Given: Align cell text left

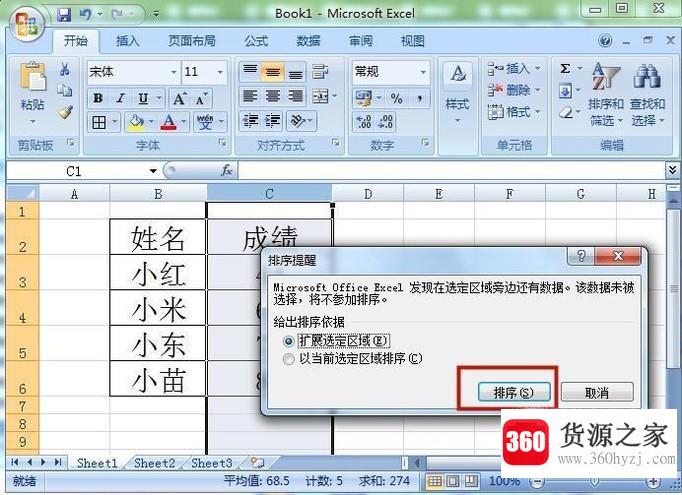Looking at the screenshot, I should click(250, 96).
